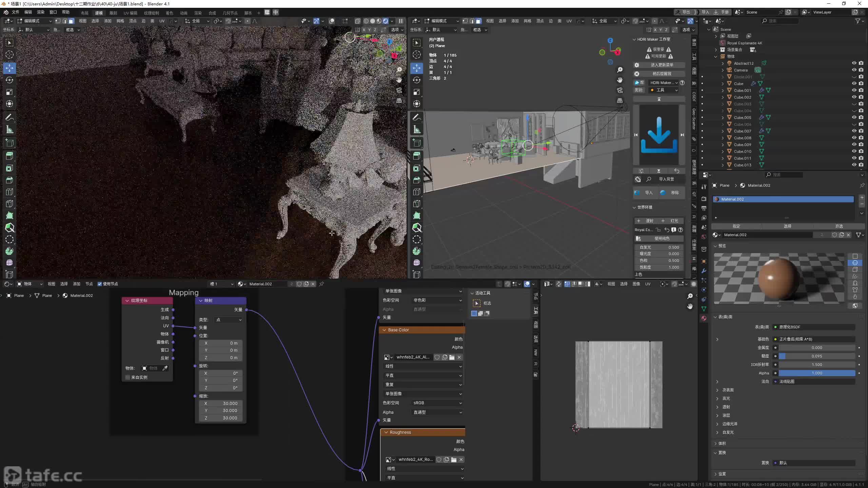Screen dimensions: 868x488
Task: Open the Mapping type dropdown set to Point
Action: pyautogui.click(x=228, y=320)
